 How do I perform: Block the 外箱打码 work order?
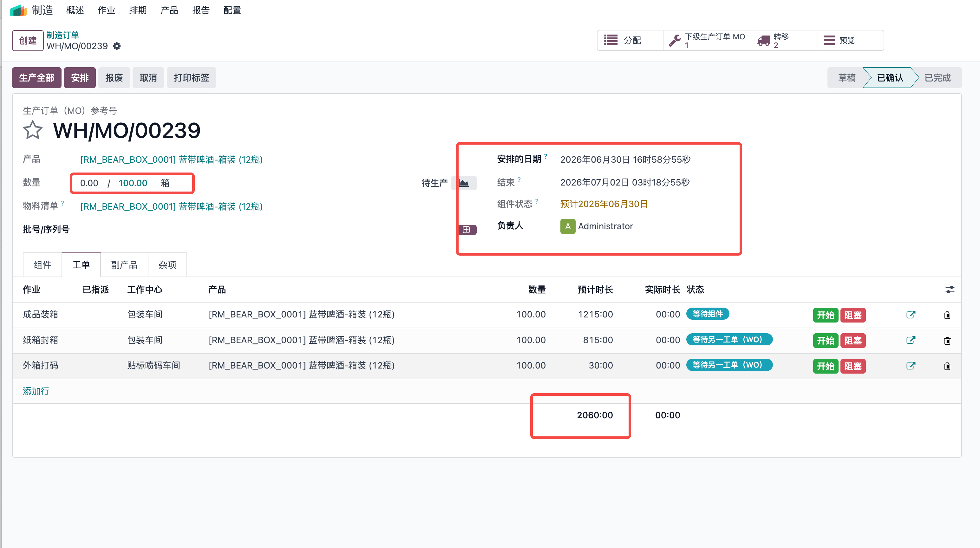[x=853, y=366]
